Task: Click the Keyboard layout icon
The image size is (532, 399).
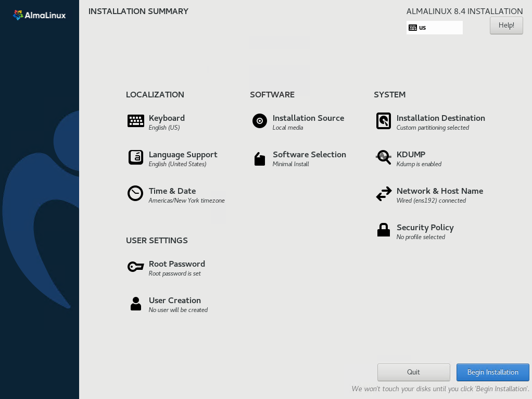Action: pyautogui.click(x=136, y=121)
